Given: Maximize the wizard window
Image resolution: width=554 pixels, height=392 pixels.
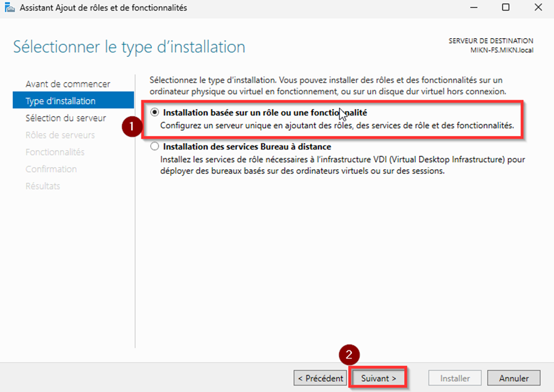Looking at the screenshot, I should (x=505, y=8).
